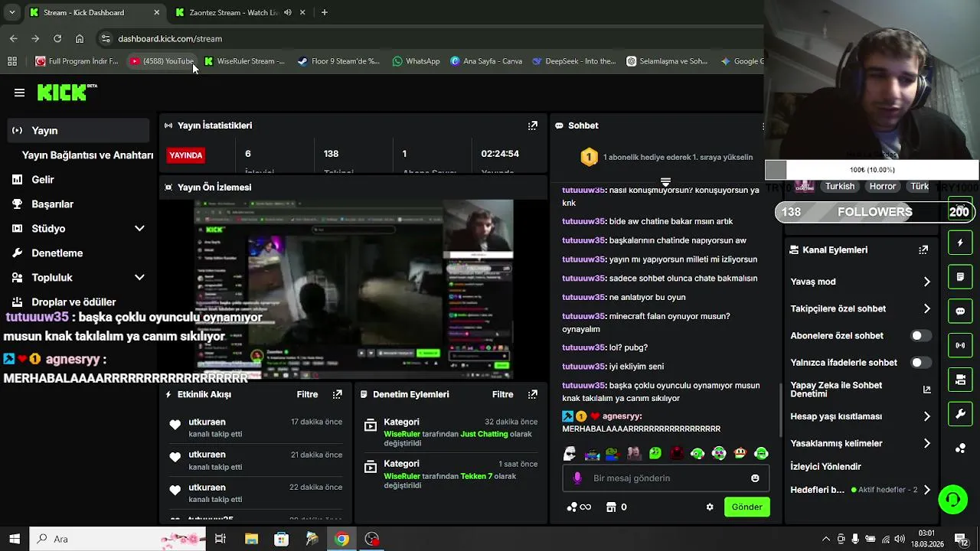Focus the browser address bar

429,38
